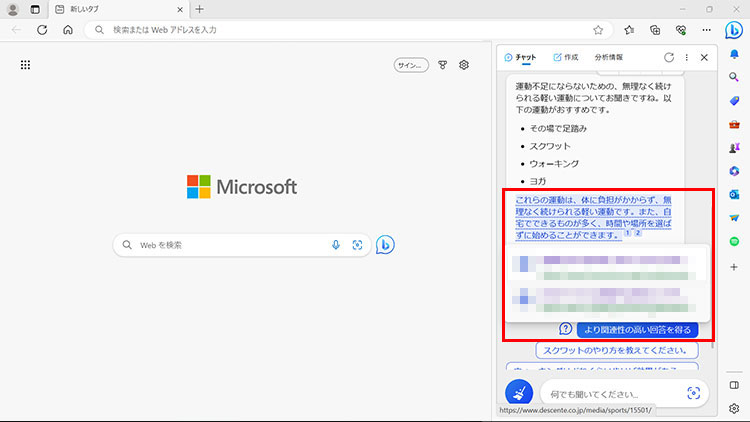Add this page to favorites with the star
This screenshot has width=750, height=422.
(x=598, y=30)
